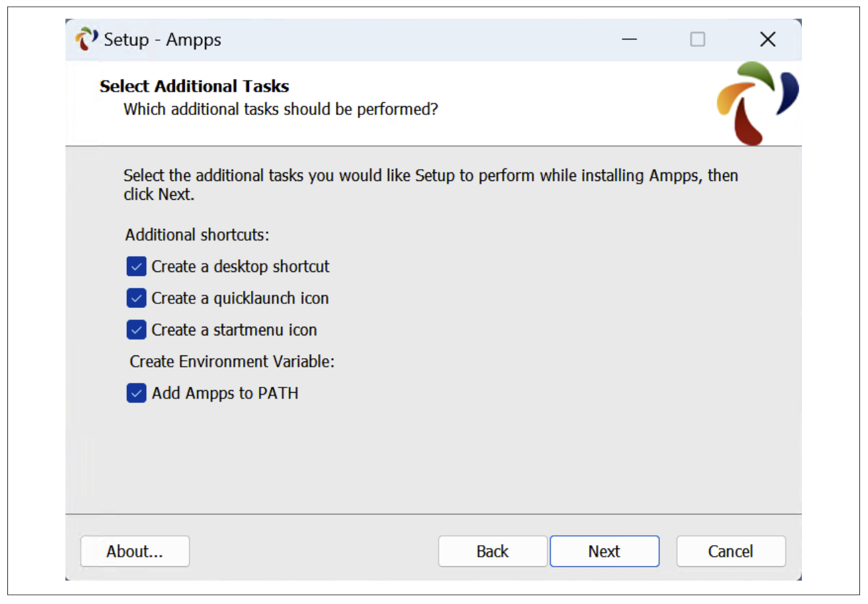Click the "Create Environment Variable:" group label
This screenshot has width=868, height=604.
click(232, 361)
